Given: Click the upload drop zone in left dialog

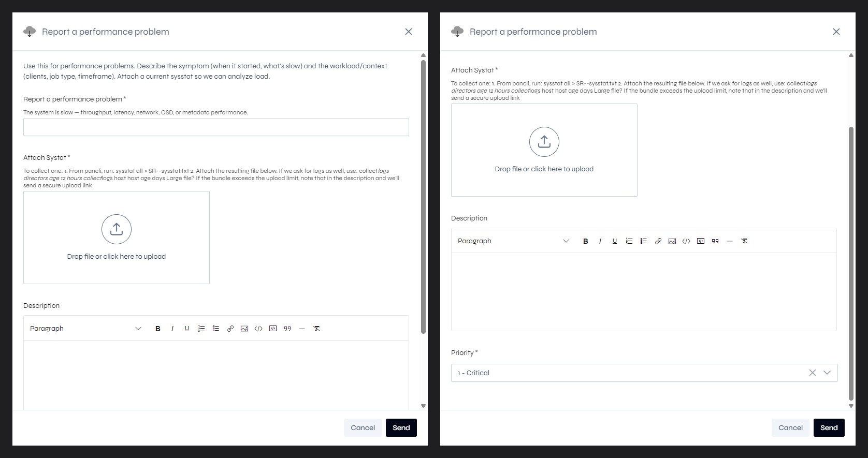Looking at the screenshot, I should coord(117,238).
